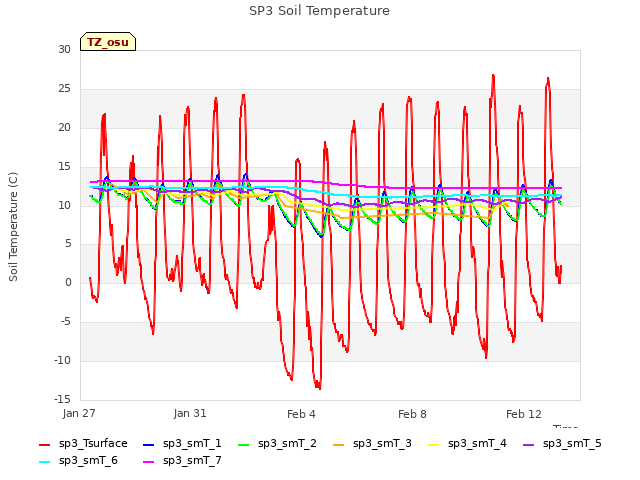The height and width of the screenshot is (480, 640).
Task: Click the Feb 12 x-axis tick label
Action: click(524, 414)
